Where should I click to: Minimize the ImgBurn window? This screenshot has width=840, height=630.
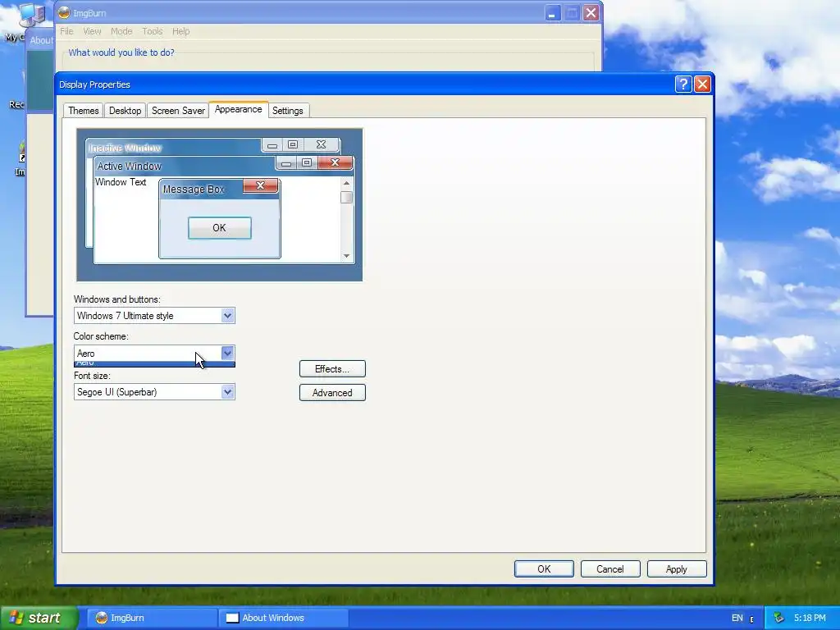[x=552, y=13]
